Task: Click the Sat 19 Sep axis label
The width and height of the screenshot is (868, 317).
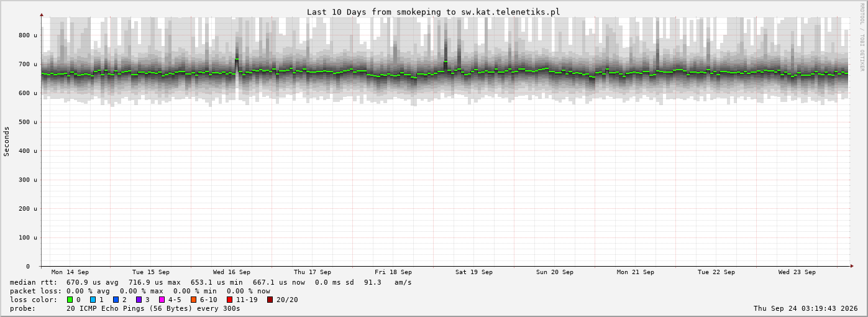Action: tap(474, 272)
